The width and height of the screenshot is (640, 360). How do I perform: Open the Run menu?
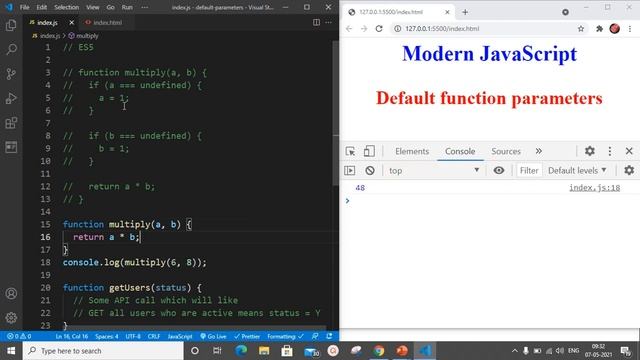pos(127,7)
